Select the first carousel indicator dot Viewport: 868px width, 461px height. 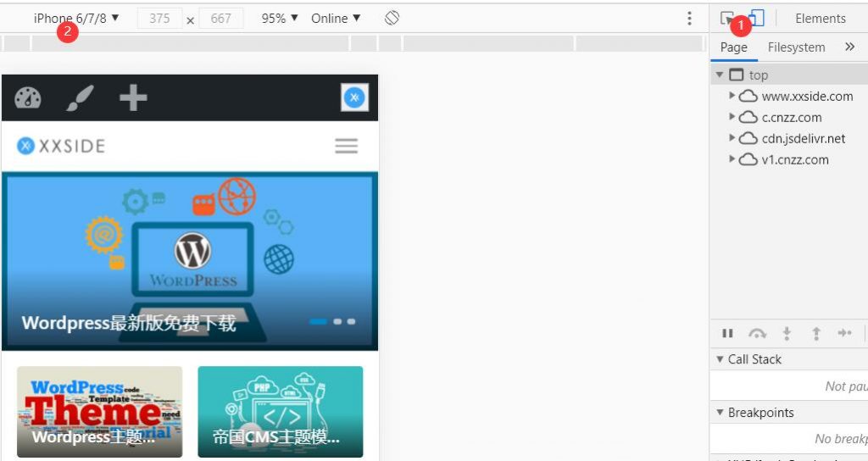(319, 321)
